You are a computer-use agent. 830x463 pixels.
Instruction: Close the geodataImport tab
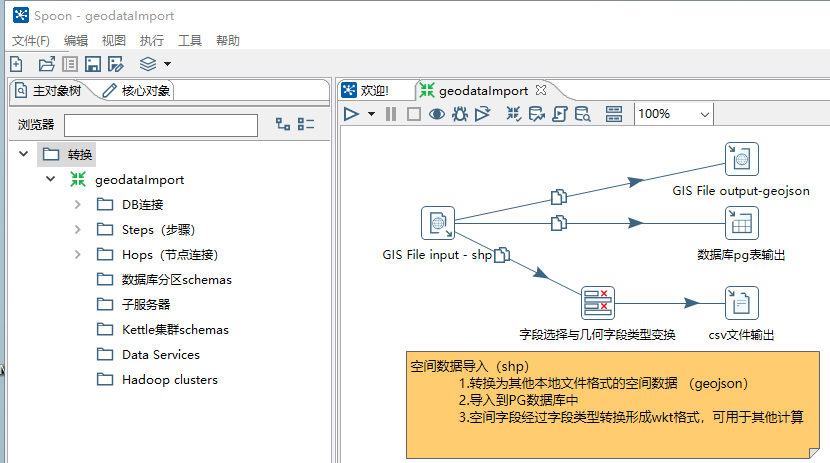[540, 90]
